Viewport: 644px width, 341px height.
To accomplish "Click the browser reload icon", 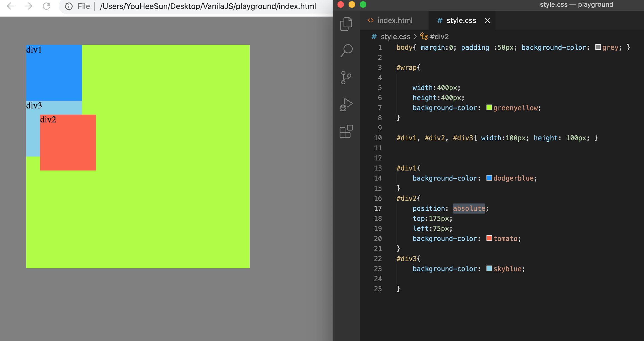I will pyautogui.click(x=46, y=6).
